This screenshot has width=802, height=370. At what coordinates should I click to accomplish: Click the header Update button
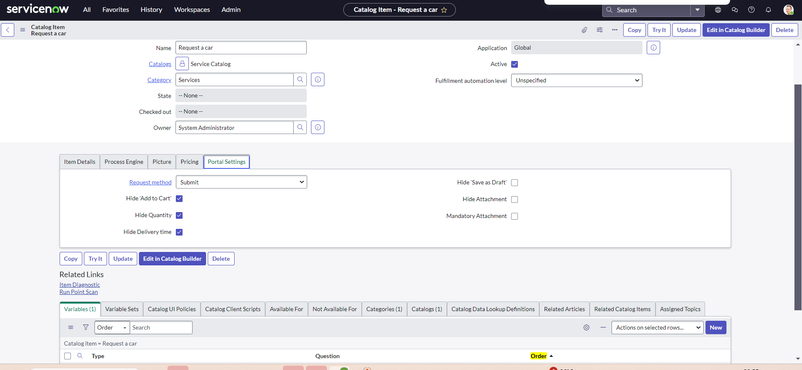tap(686, 30)
